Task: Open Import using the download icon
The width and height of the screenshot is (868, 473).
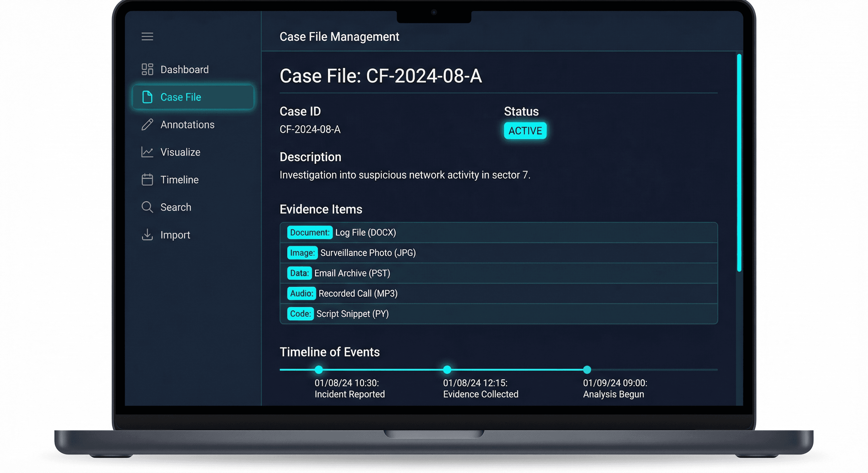Action: point(147,235)
